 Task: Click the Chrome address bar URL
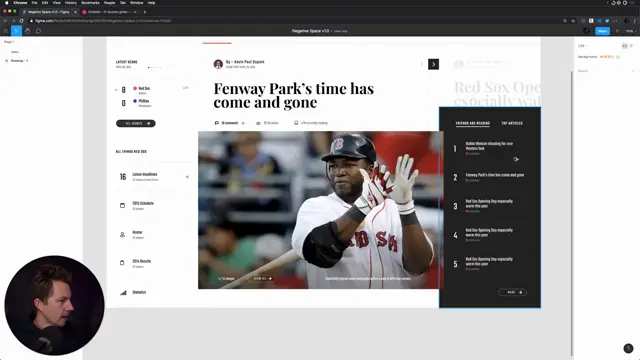pyautogui.click(x=103, y=21)
